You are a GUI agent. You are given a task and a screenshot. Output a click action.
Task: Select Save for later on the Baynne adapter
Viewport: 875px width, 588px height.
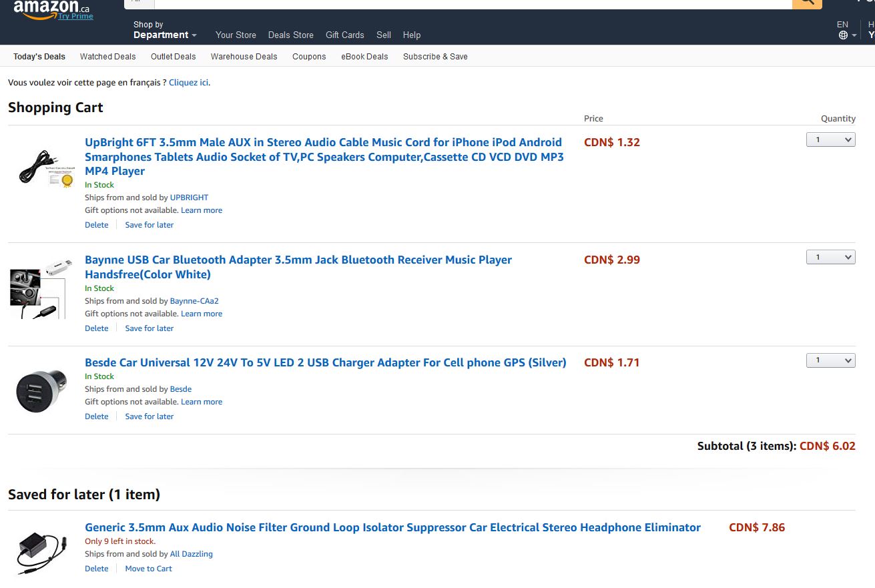149,328
